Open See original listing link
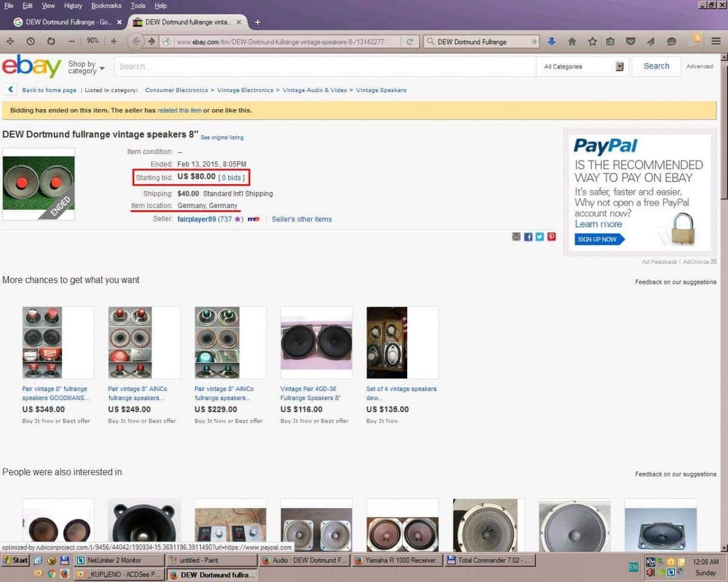728x582 pixels. [222, 138]
